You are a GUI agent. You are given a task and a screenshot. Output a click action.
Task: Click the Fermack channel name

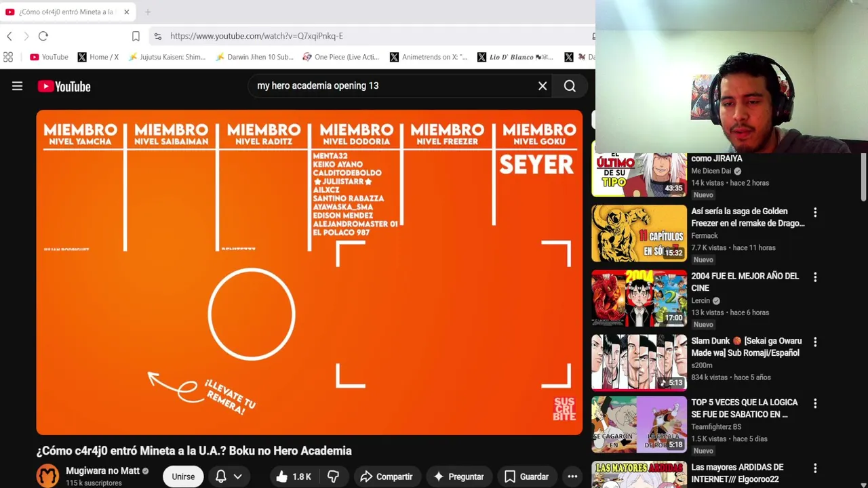705,236
